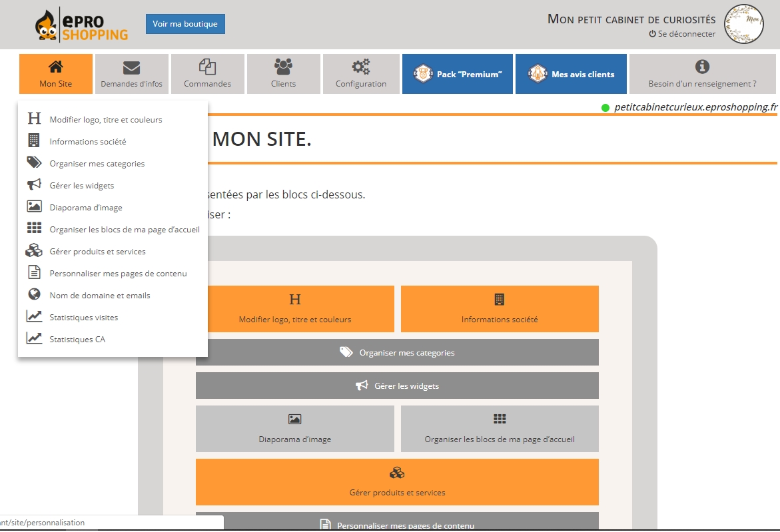Image resolution: width=780 pixels, height=532 pixels.
Task: Go to the Commandes tab
Action: (x=208, y=74)
